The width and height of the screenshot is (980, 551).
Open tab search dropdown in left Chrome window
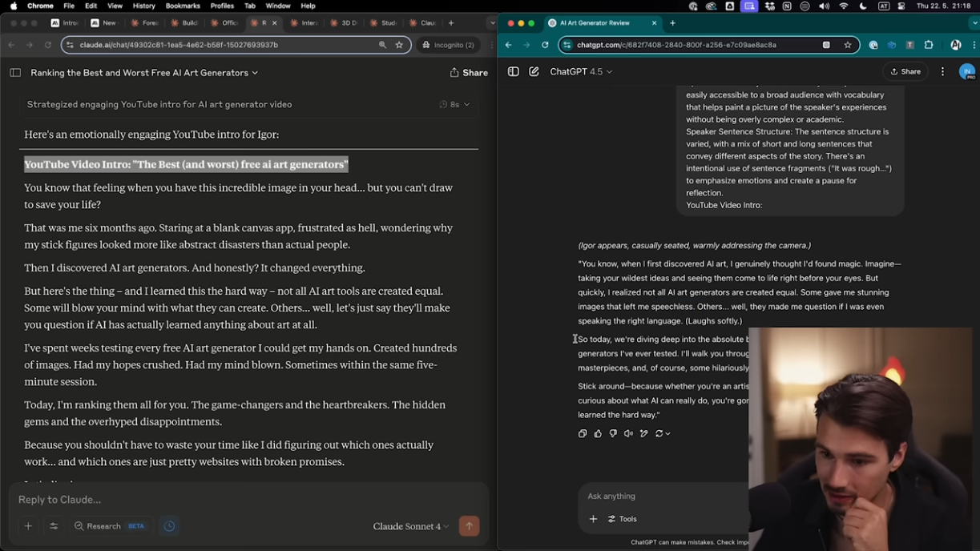click(491, 23)
